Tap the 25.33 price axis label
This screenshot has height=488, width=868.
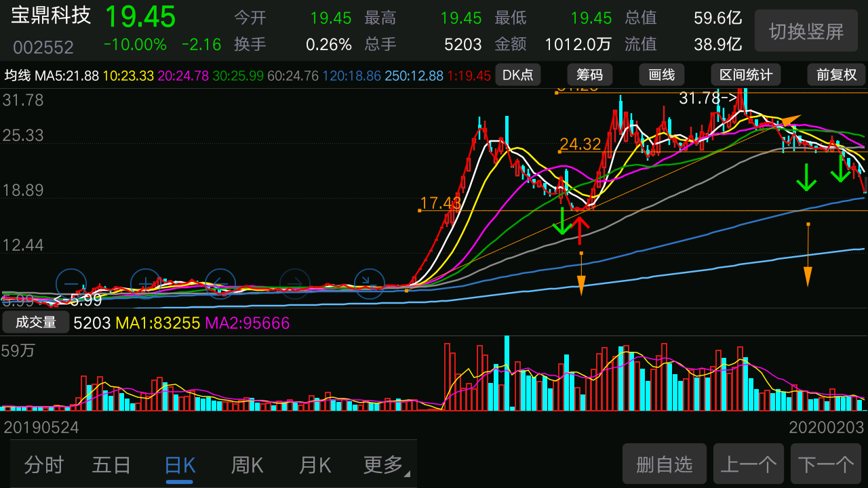pos(23,136)
